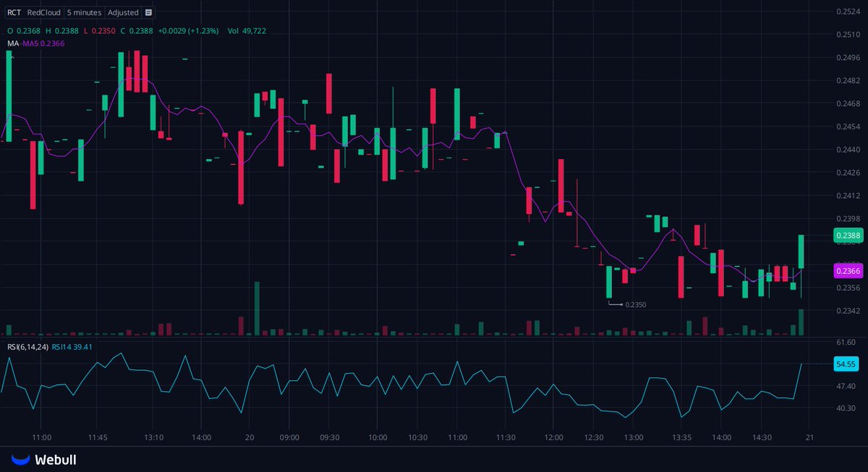Click the 61.60 RSI axis label
This screenshot has width=868, height=472.
846,343
